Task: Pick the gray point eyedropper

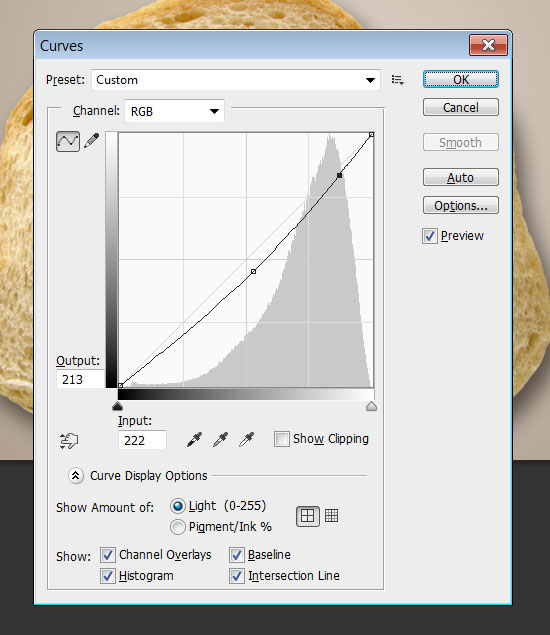Action: tap(220, 439)
